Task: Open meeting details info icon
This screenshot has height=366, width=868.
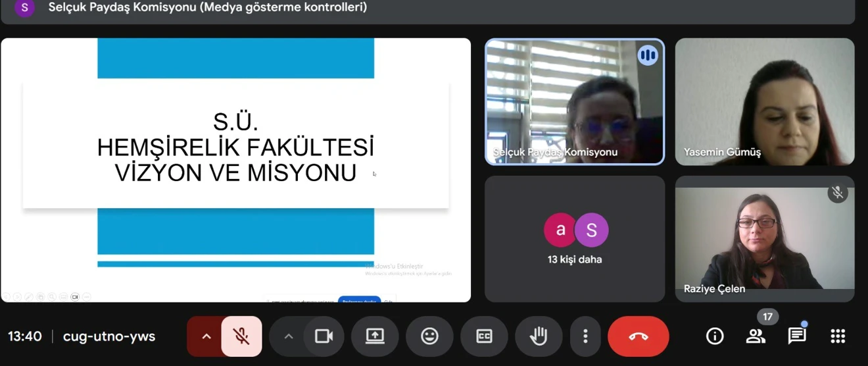Action: 714,336
